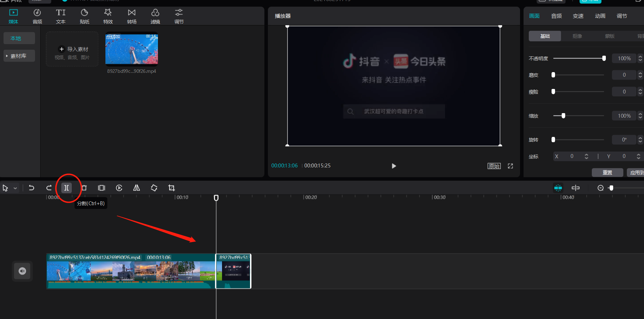Open the 特效 effects tab
The width and height of the screenshot is (644, 319).
[108, 16]
